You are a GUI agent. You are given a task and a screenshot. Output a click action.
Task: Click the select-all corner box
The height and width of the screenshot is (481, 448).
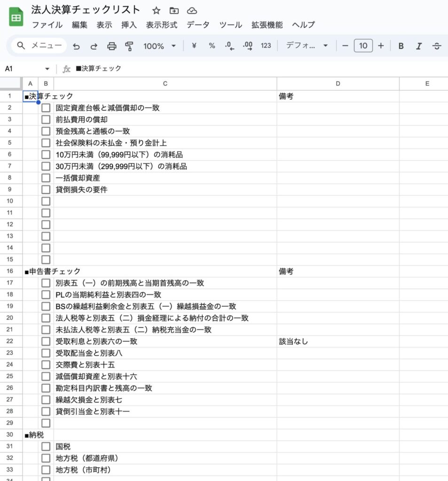(x=10, y=84)
